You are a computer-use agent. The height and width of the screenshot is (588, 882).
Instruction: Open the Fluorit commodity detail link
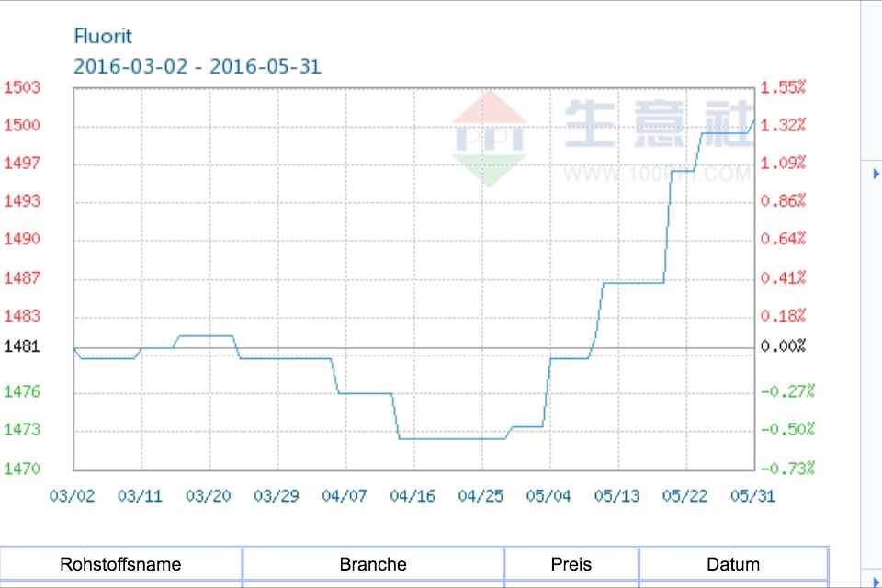pyautogui.click(x=103, y=37)
